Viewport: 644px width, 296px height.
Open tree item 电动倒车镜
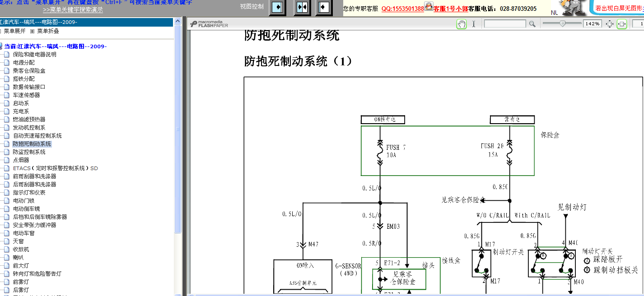[x=26, y=208]
